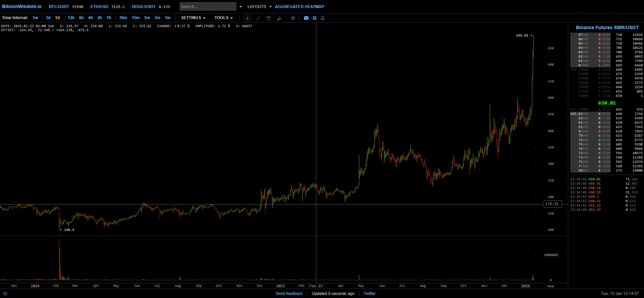Switch time interval to 3d
This screenshot has height=298, width=644.
48,18
